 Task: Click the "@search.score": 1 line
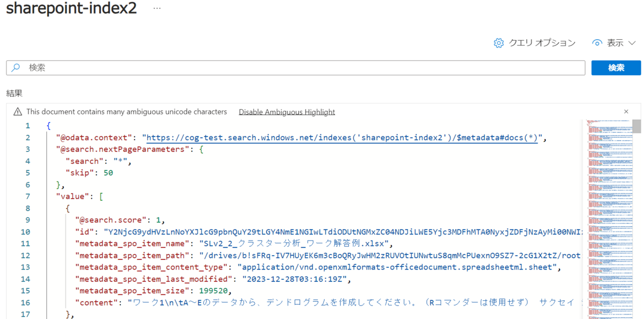pos(120,220)
